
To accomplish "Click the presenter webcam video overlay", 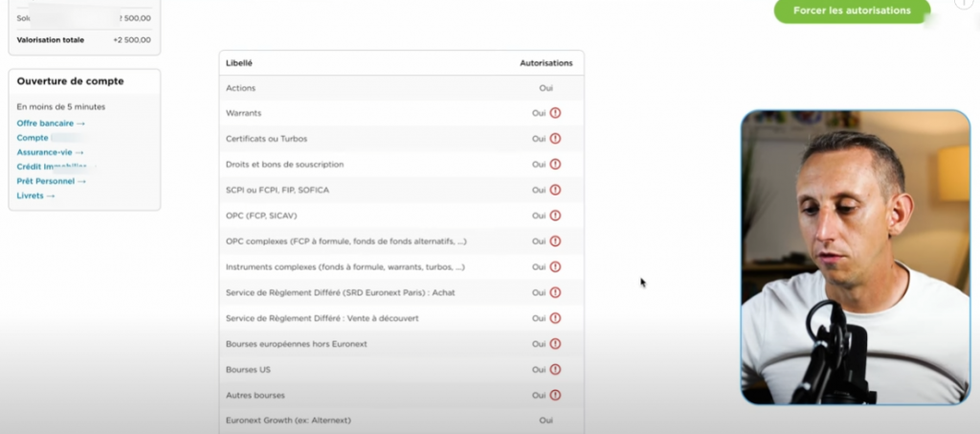I will pos(855,257).
